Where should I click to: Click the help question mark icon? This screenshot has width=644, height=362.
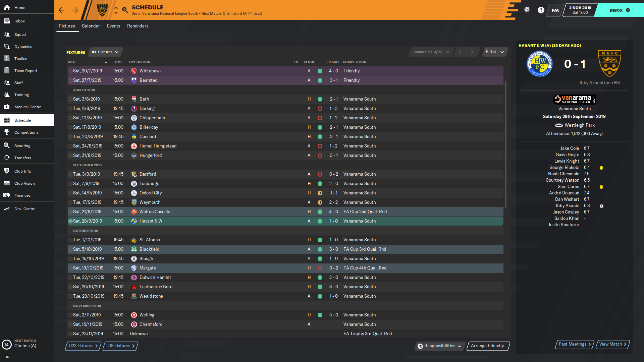pyautogui.click(x=541, y=10)
